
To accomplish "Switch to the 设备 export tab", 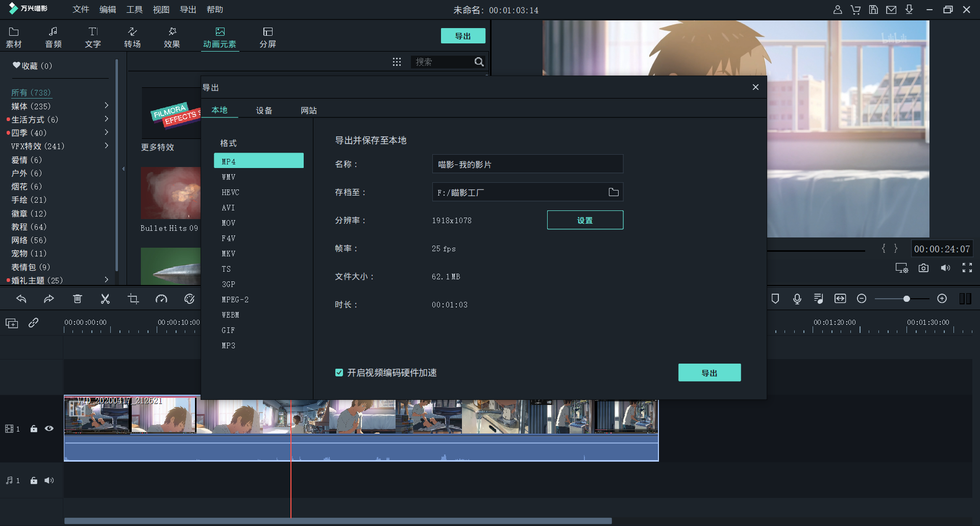I will tap(264, 110).
